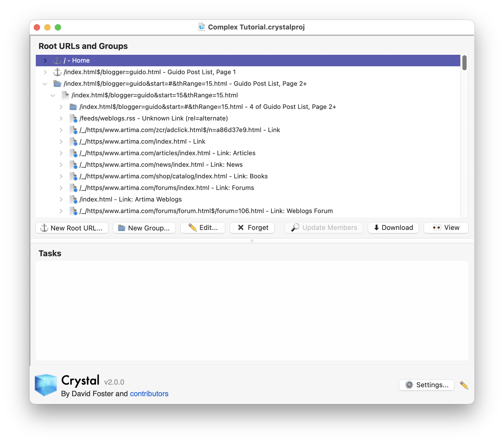The width and height of the screenshot is (504, 443).
Task: Click the scrollbar in the URL list
Action: pyautogui.click(x=465, y=63)
